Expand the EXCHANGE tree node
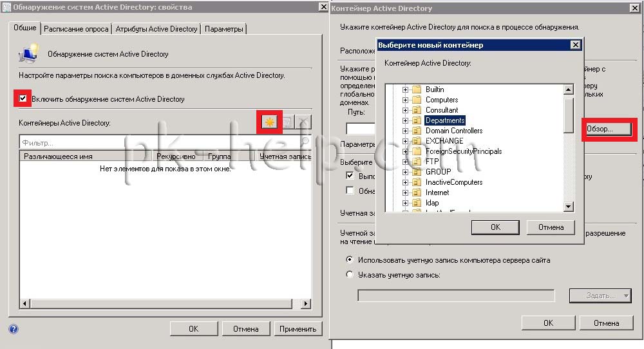This screenshot has width=644, height=349. (405, 141)
